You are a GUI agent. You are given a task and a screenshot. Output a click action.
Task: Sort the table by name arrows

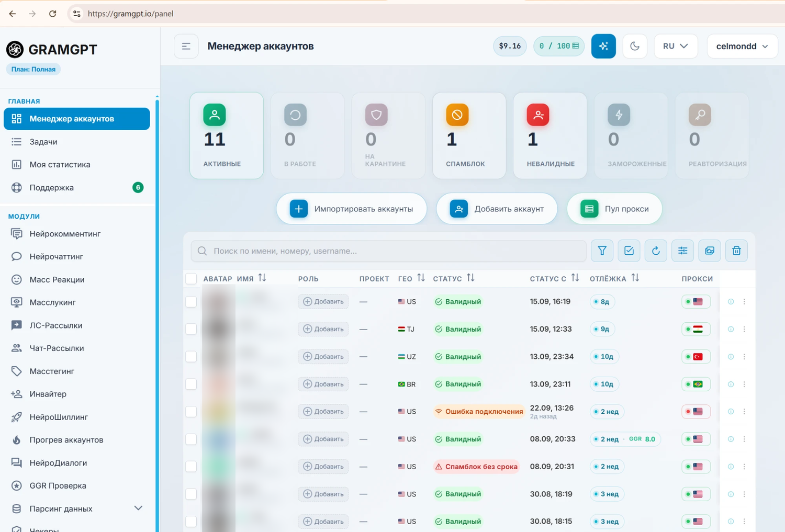pyautogui.click(x=262, y=278)
